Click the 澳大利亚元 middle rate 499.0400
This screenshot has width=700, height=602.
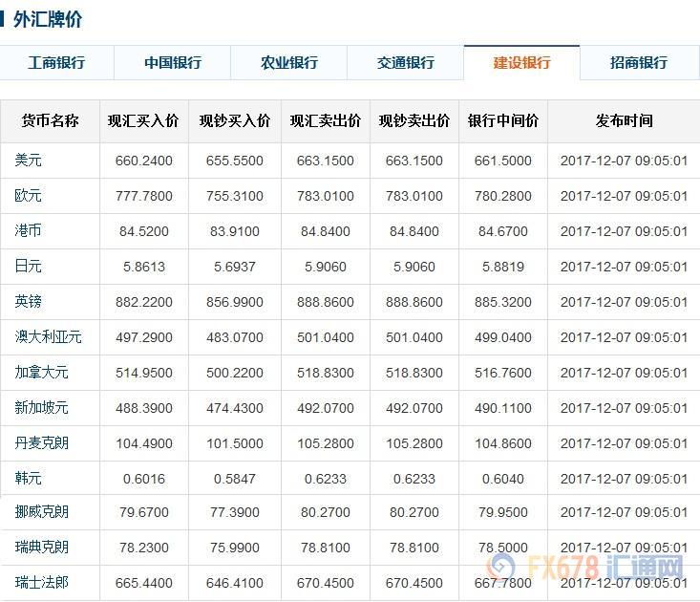503,337
